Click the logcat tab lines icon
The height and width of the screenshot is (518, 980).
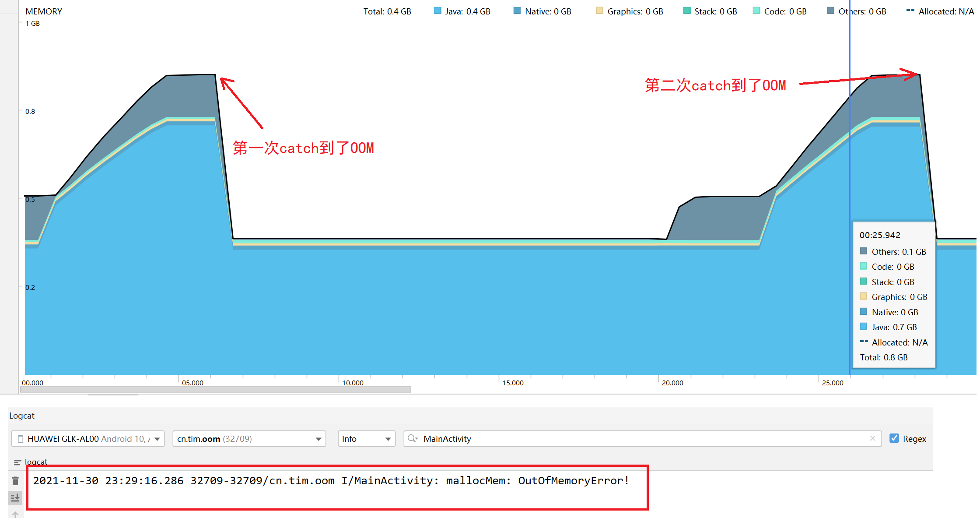tap(17, 462)
